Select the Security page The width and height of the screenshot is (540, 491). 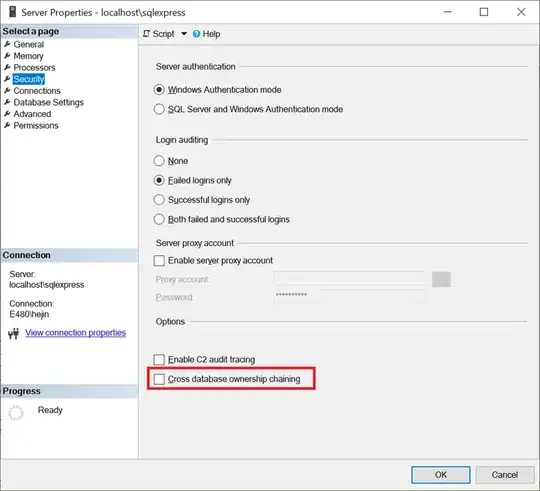[29, 79]
